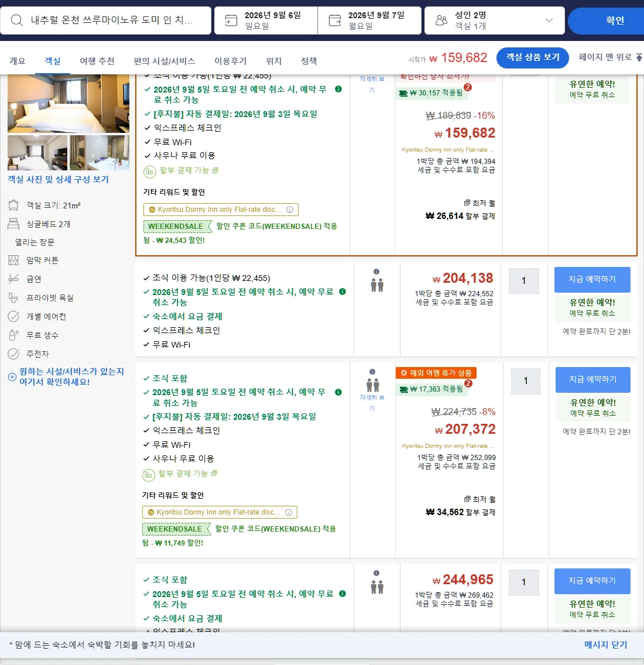Click the WEEKENDSALE coupon tag with ₩ 24,543 discount

[x=177, y=227]
